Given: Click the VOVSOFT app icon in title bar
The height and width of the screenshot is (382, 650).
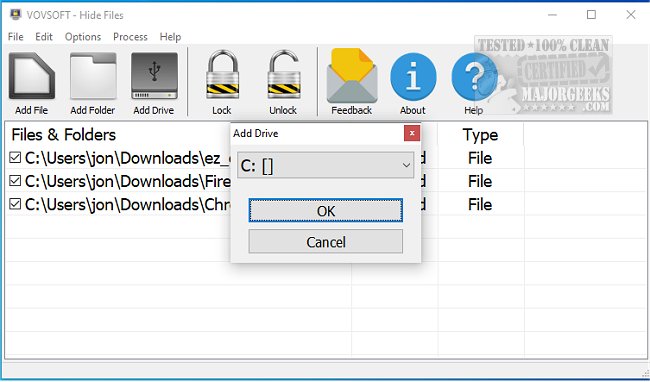Looking at the screenshot, I should [x=15, y=15].
